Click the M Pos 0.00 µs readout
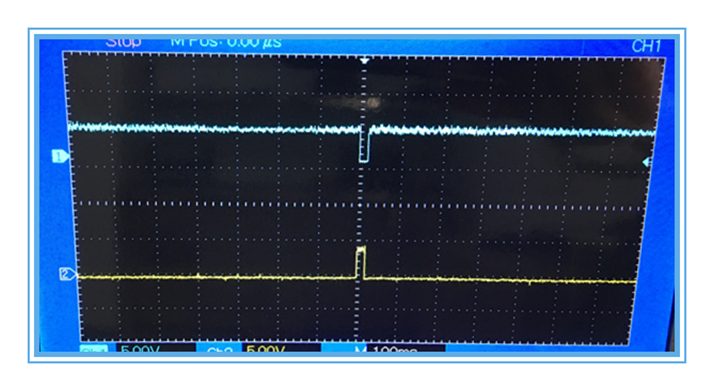This screenshot has height=391, width=714. 226,42
